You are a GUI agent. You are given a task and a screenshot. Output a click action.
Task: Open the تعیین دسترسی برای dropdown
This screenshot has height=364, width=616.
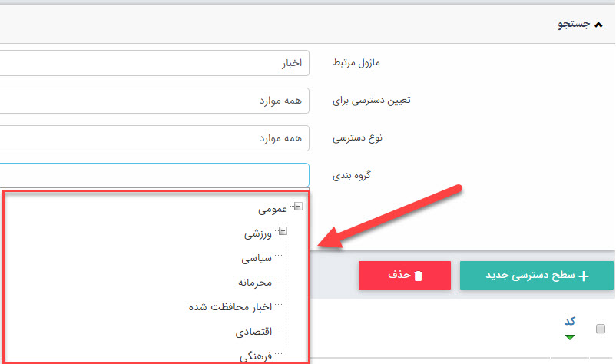[x=154, y=100]
